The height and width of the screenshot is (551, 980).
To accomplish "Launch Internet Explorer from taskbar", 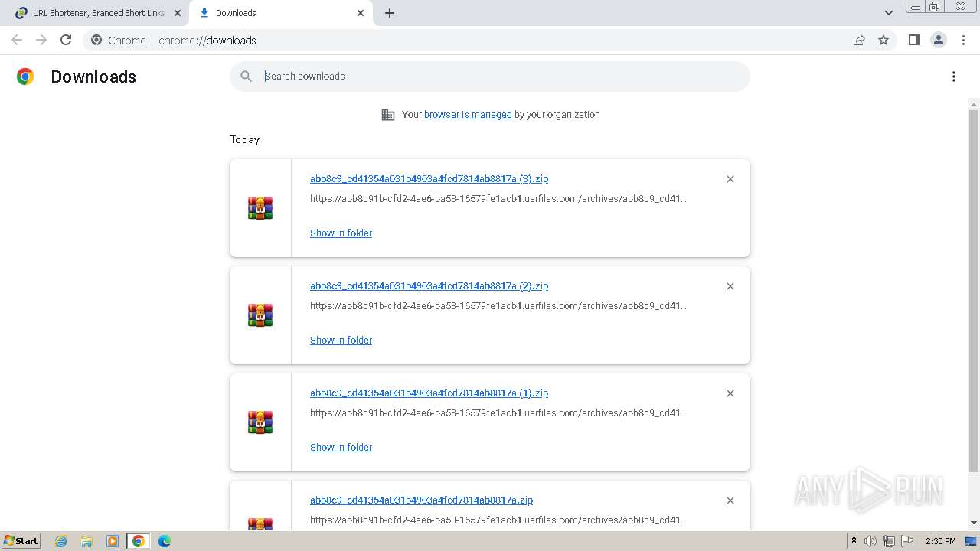I will [61, 541].
